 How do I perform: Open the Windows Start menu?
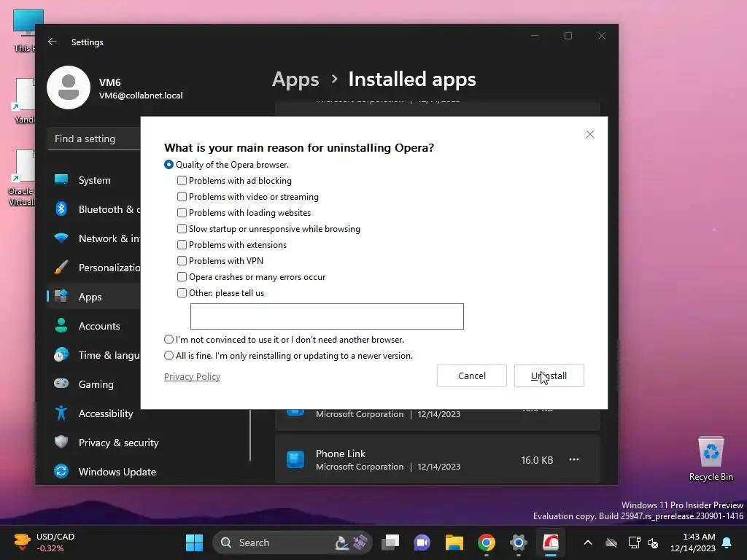click(194, 542)
